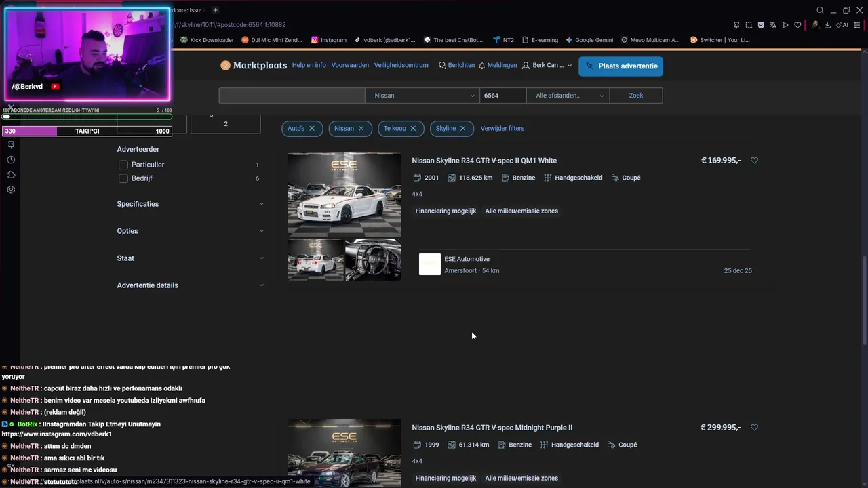Open Instagram bookmark
This screenshot has width=868, height=488.
pyautogui.click(x=329, y=40)
